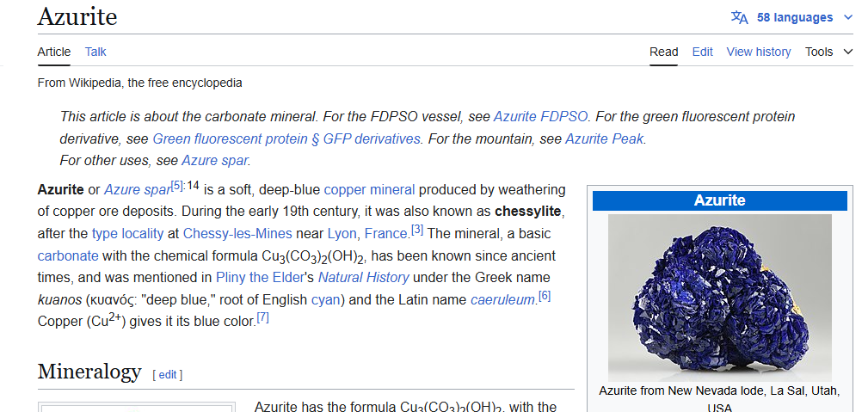Click the bold word chessylite
Screen dimensions: 868x412
point(529,212)
